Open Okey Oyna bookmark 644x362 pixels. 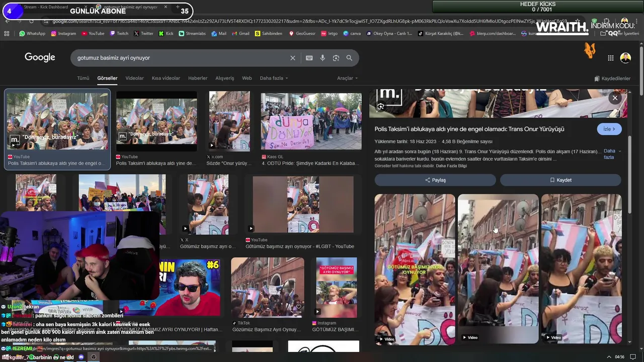coord(390,34)
